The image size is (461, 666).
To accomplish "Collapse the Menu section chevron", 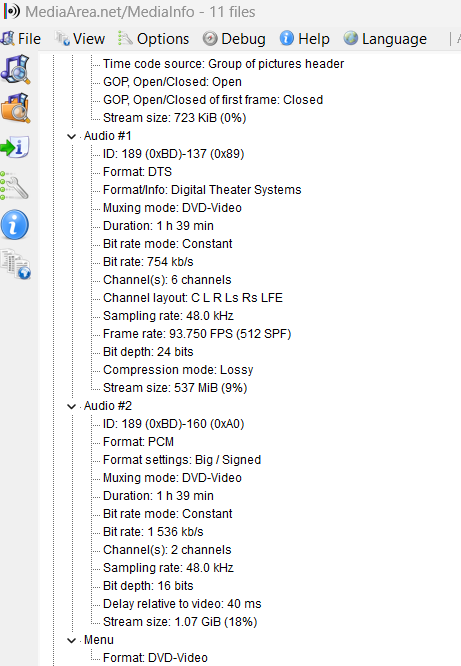I will [71, 641].
